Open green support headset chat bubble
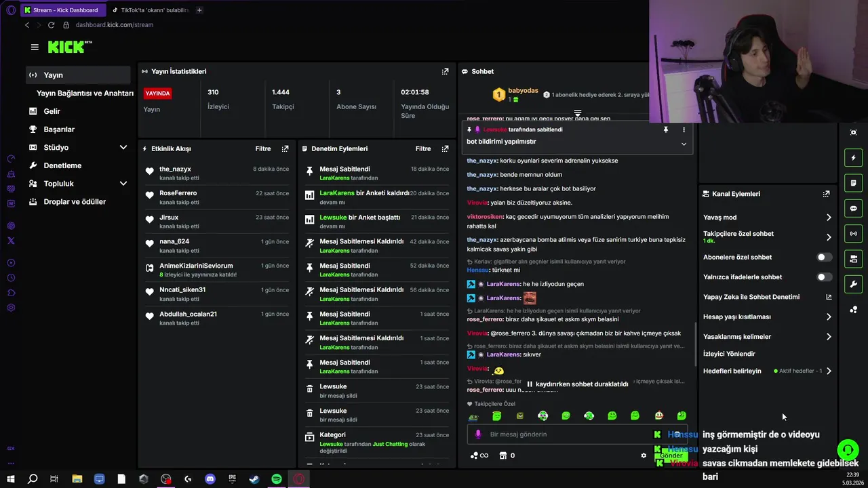 pos(848,450)
